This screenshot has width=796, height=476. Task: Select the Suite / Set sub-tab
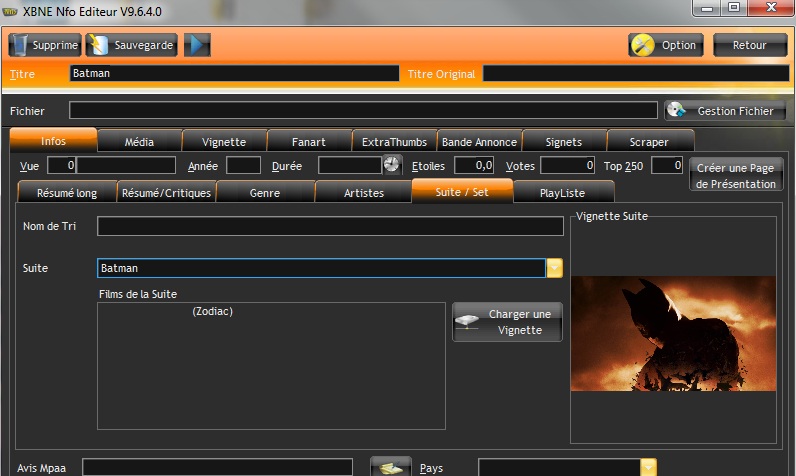pos(462,191)
